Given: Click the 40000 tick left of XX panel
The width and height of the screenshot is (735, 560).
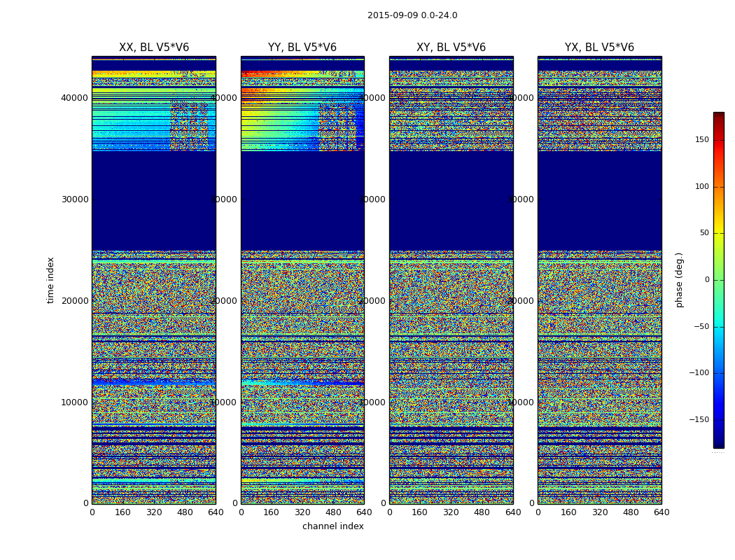Looking at the screenshot, I should [75, 97].
